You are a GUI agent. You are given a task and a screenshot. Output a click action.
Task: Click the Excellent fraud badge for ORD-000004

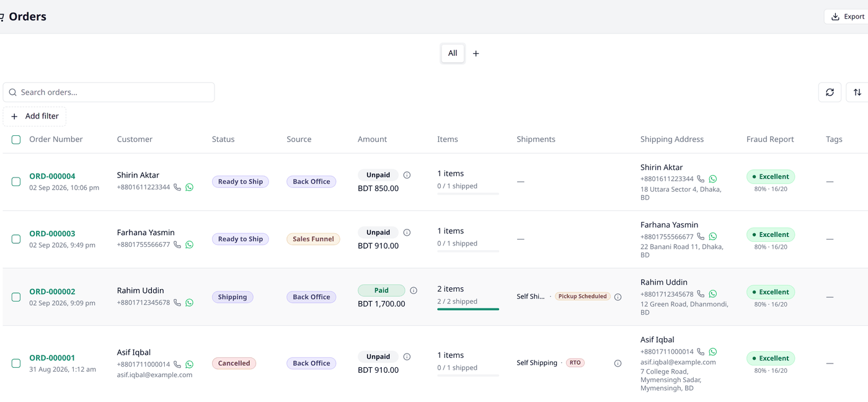pos(771,177)
